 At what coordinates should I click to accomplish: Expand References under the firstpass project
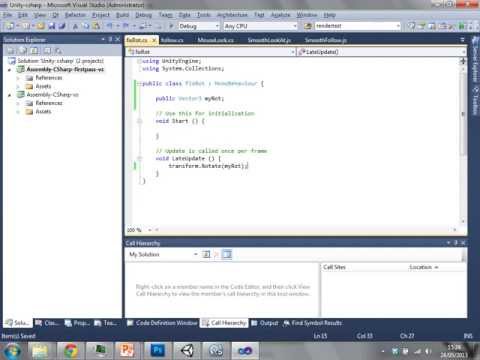pos(18,78)
